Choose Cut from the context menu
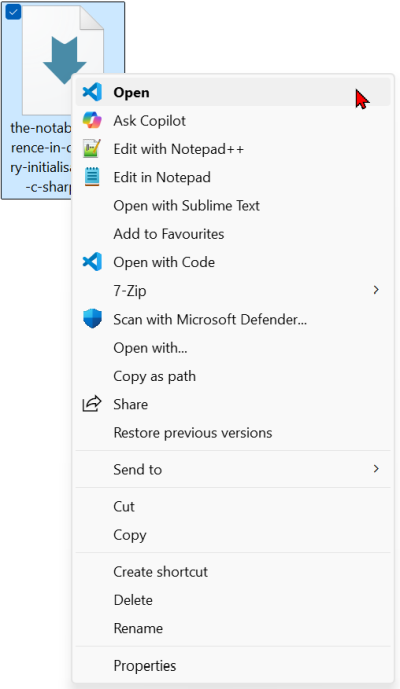The width and height of the screenshot is (400, 689). pyautogui.click(x=233, y=506)
